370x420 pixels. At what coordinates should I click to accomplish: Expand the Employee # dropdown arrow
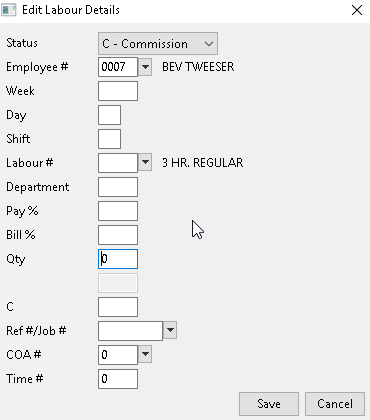pyautogui.click(x=145, y=67)
